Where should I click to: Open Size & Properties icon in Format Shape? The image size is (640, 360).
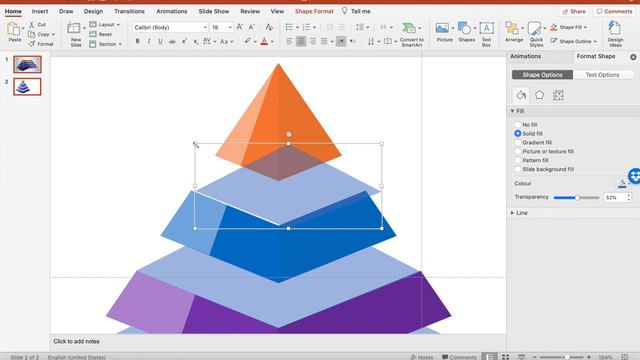(558, 95)
